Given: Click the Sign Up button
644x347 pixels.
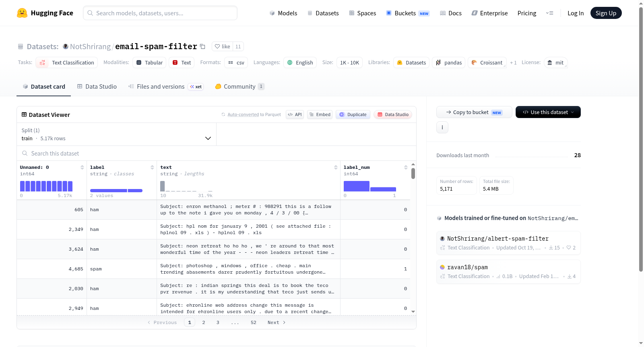Looking at the screenshot, I should [x=606, y=13].
